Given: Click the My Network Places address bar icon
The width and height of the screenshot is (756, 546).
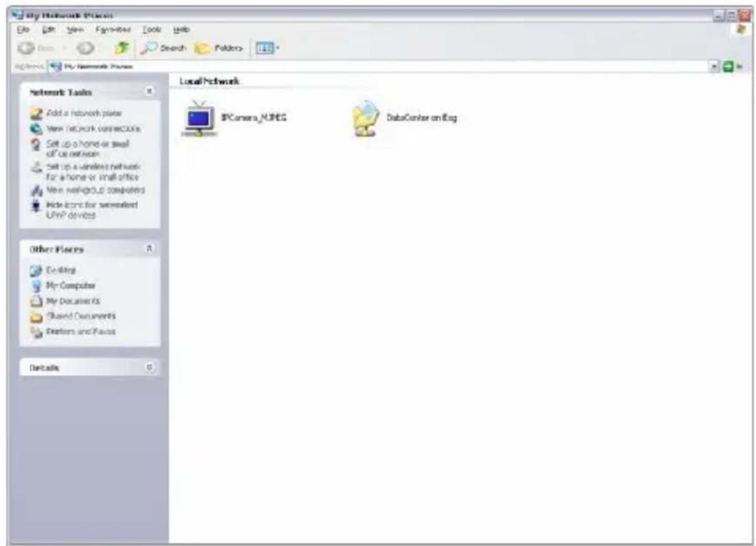Looking at the screenshot, I should click(x=56, y=66).
